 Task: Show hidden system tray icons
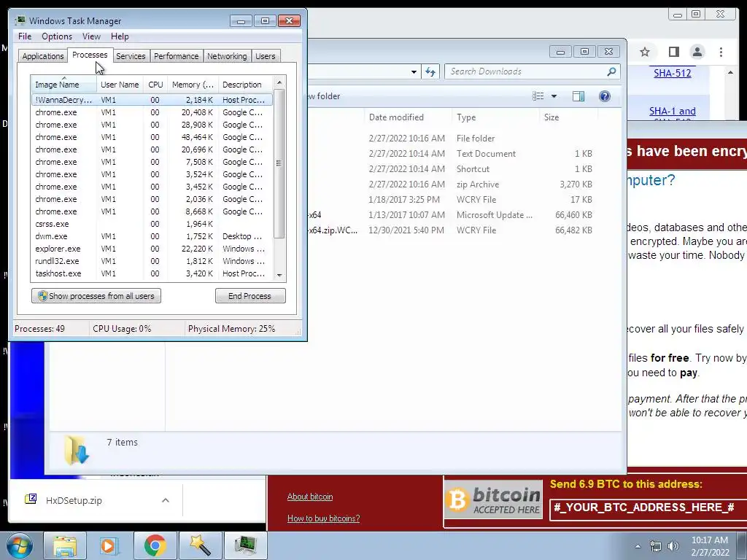click(x=638, y=546)
